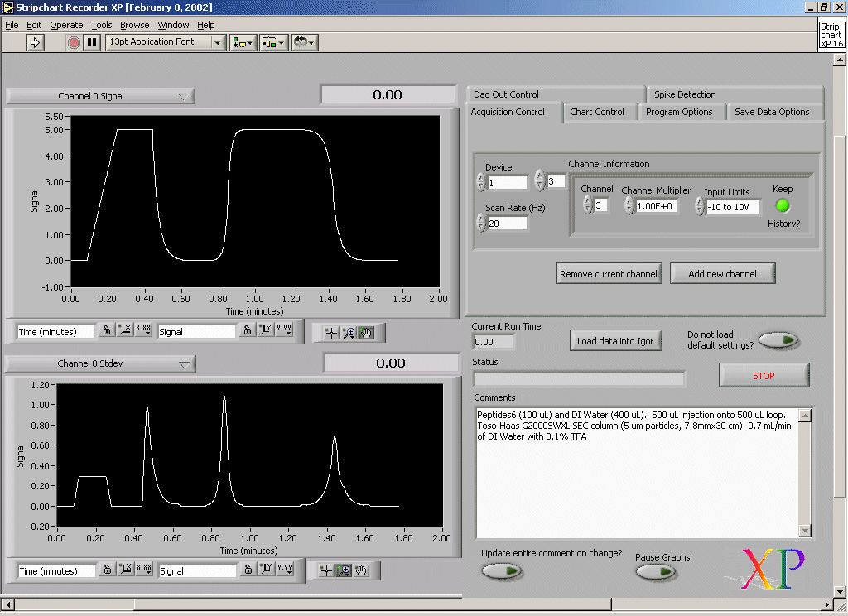848x616 pixels.
Task: Click X autoscale button on Signal graph
Action: [125, 330]
